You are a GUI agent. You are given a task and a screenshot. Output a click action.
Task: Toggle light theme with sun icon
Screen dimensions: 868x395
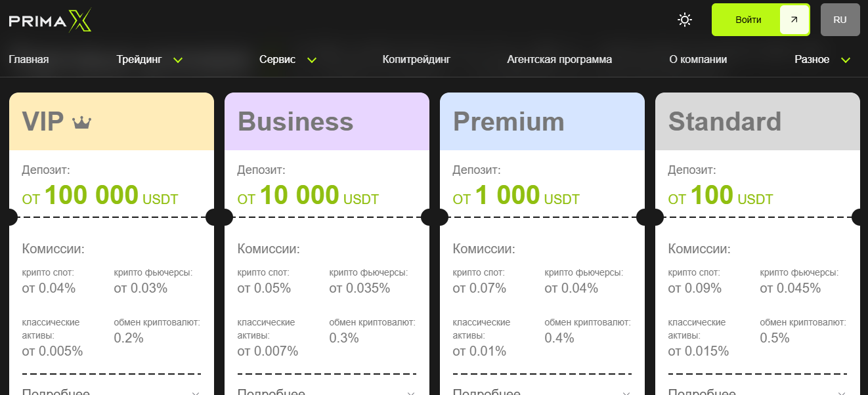pyautogui.click(x=685, y=20)
